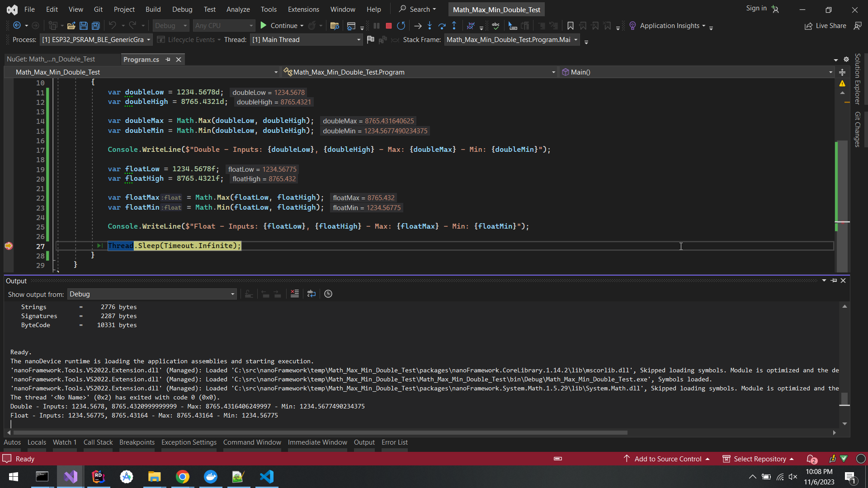868x488 pixels.
Task: Toggle the breakpoint on line 27
Action: click(x=8, y=246)
